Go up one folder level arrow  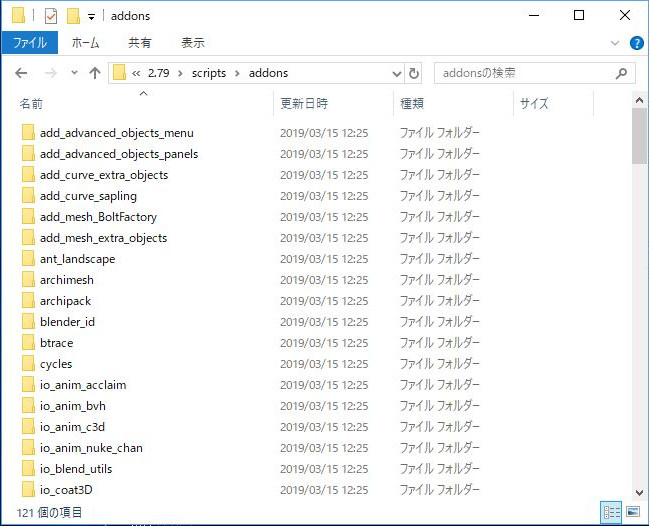[x=95, y=73]
